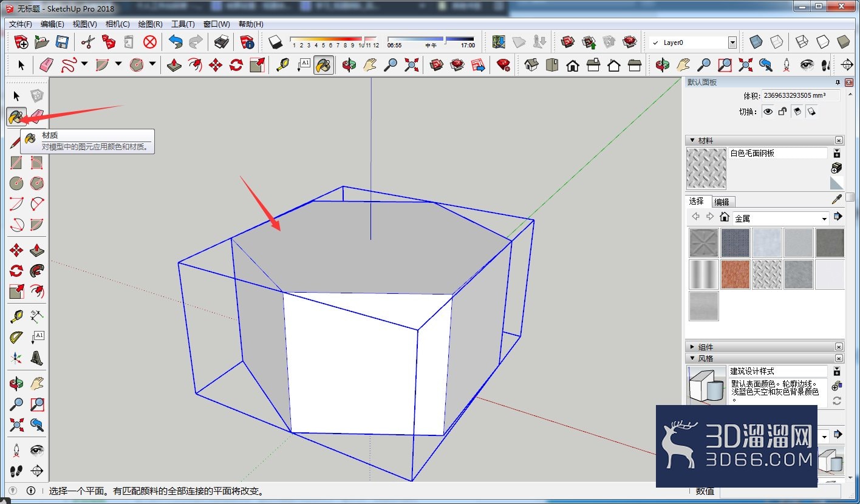Open the 窗口(W) menu

pyautogui.click(x=217, y=24)
